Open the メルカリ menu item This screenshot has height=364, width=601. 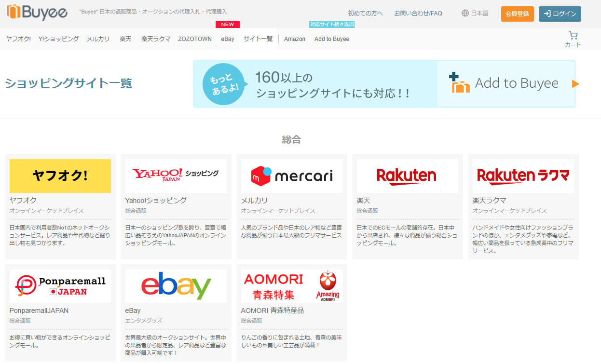pos(98,39)
